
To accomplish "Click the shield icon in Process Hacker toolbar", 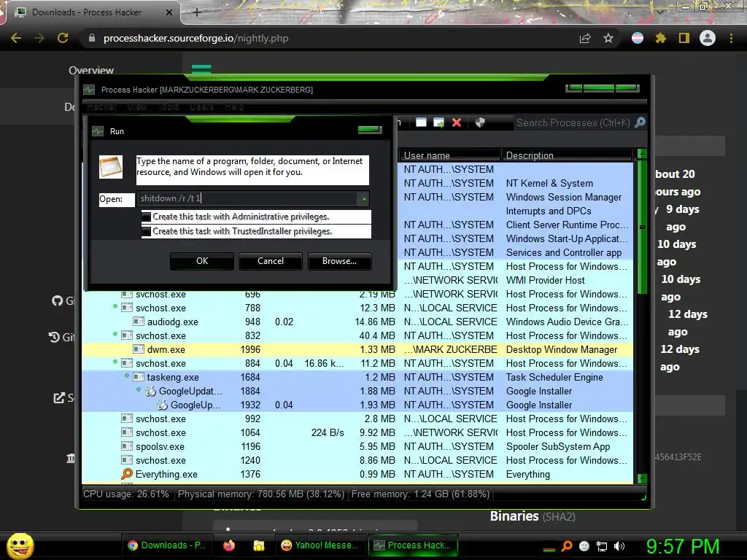I will [x=480, y=122].
